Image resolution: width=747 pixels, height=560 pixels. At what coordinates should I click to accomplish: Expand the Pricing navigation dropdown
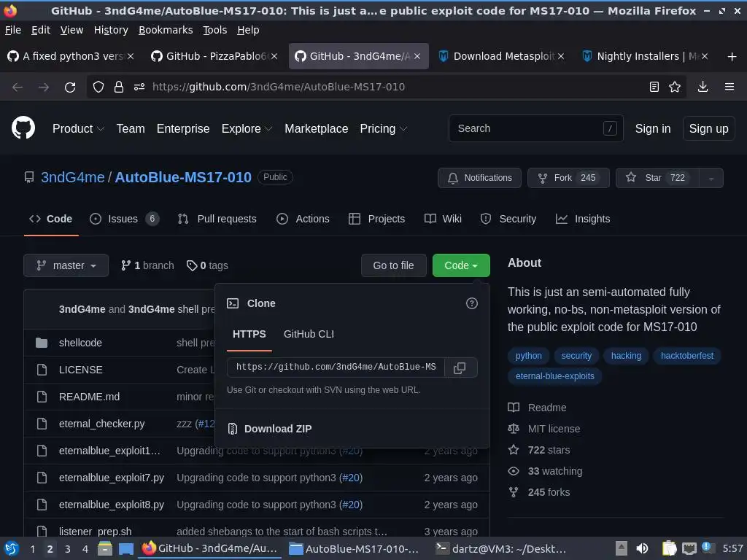[x=383, y=128]
